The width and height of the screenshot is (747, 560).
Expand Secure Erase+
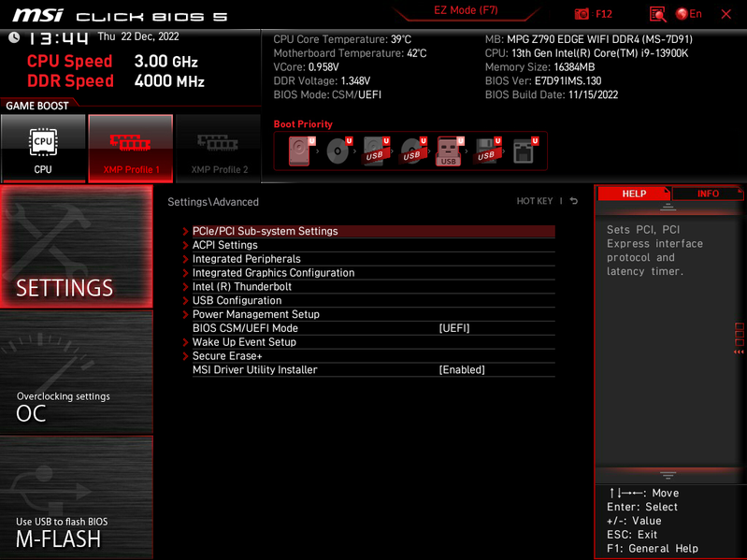[x=374, y=355]
